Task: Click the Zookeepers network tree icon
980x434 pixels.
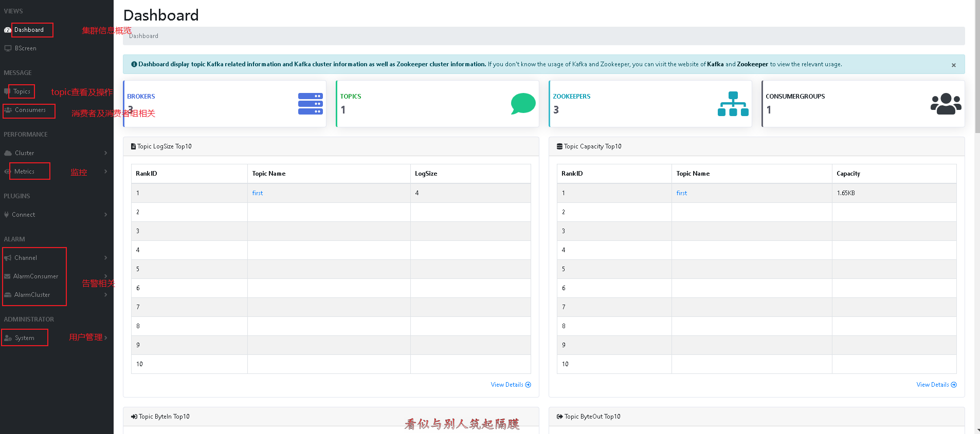Action: point(733,104)
